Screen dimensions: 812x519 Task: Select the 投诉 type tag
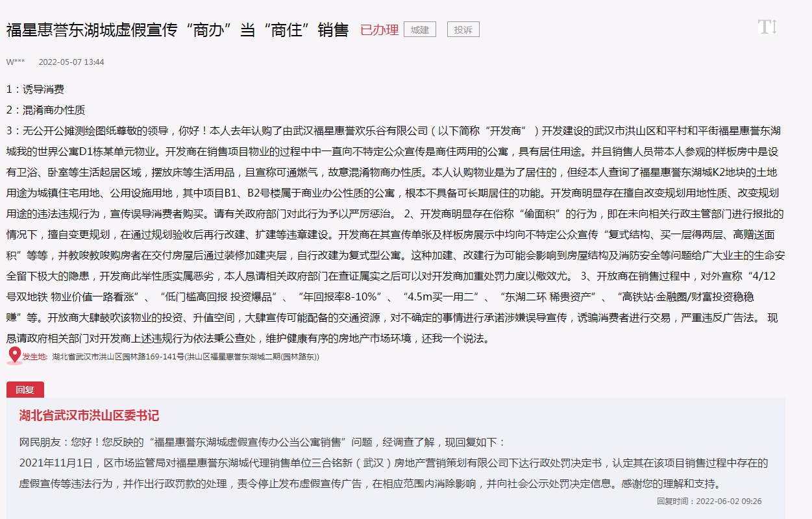[463, 30]
